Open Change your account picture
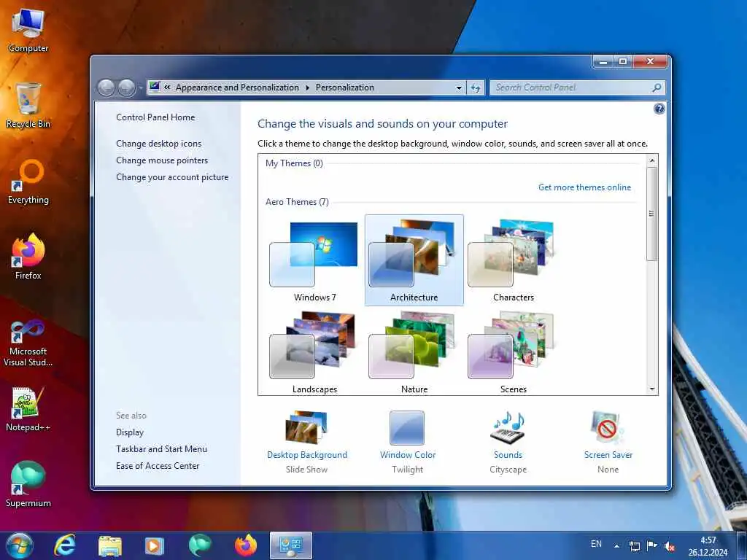Image resolution: width=747 pixels, height=560 pixels. [172, 176]
